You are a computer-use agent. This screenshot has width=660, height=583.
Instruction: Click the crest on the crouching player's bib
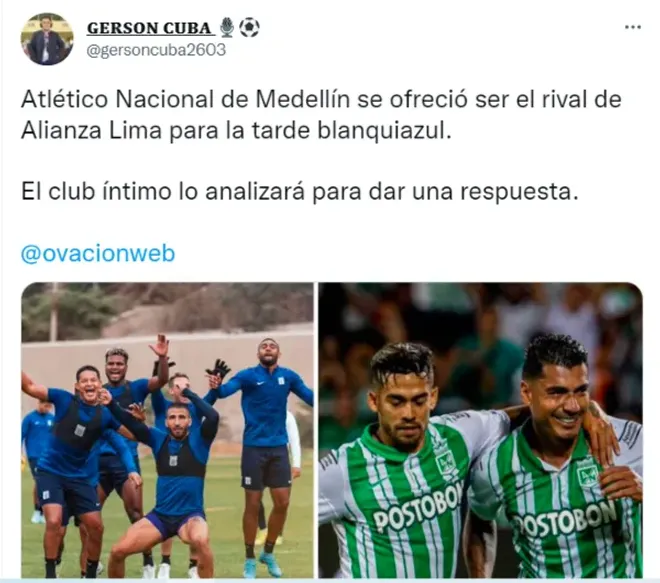[173, 460]
